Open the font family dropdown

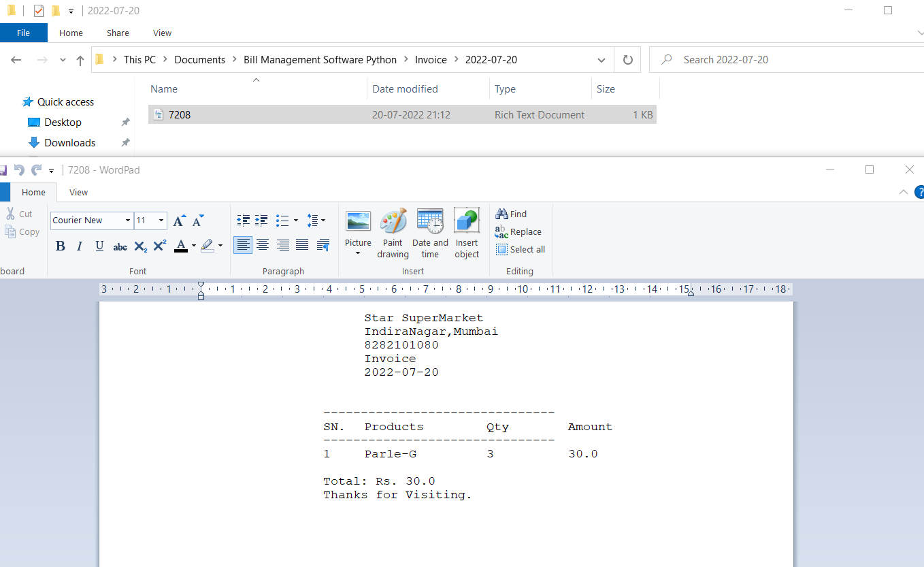point(128,220)
